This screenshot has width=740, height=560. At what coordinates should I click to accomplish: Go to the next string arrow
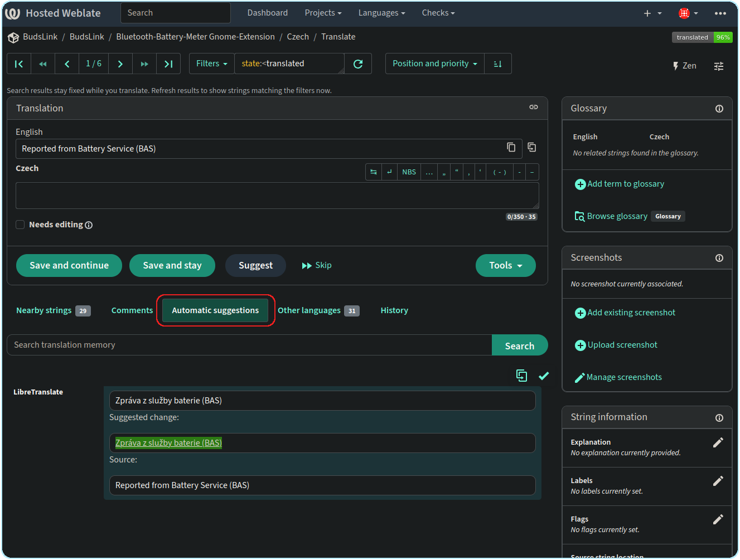[120, 64]
